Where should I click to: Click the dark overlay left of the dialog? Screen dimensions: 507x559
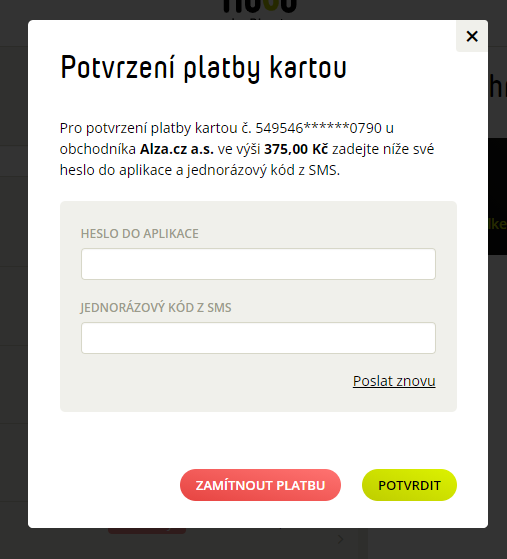coord(14,285)
